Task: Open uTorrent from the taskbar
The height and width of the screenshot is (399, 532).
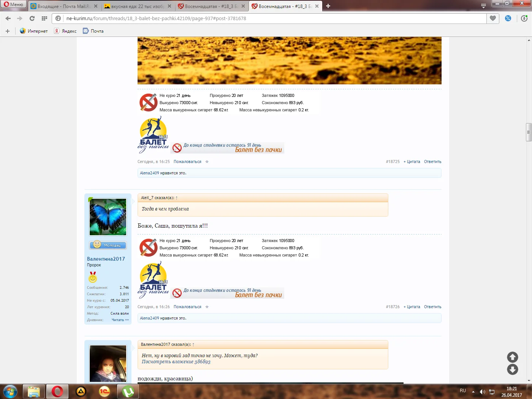Action: click(128, 391)
